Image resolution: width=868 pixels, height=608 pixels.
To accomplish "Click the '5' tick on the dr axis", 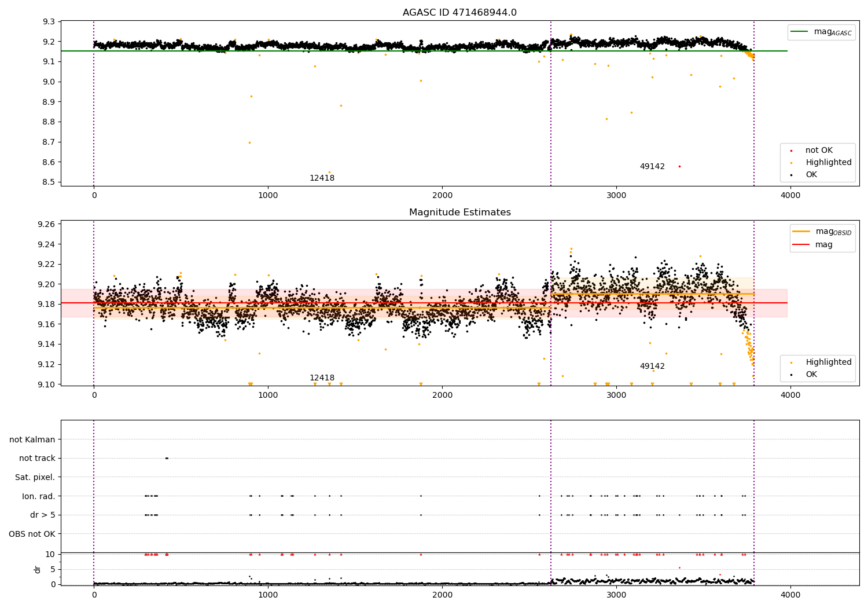I will [x=53, y=569].
